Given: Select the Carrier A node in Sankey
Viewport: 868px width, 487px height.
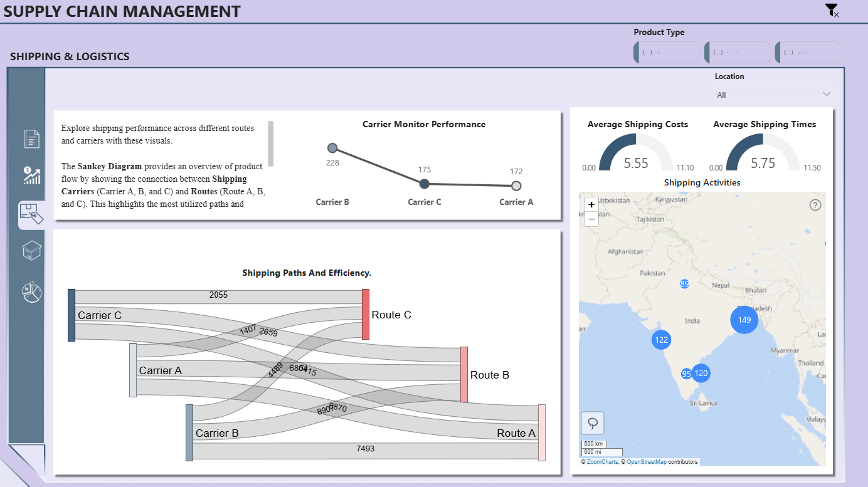Looking at the screenshot, I should (x=133, y=370).
